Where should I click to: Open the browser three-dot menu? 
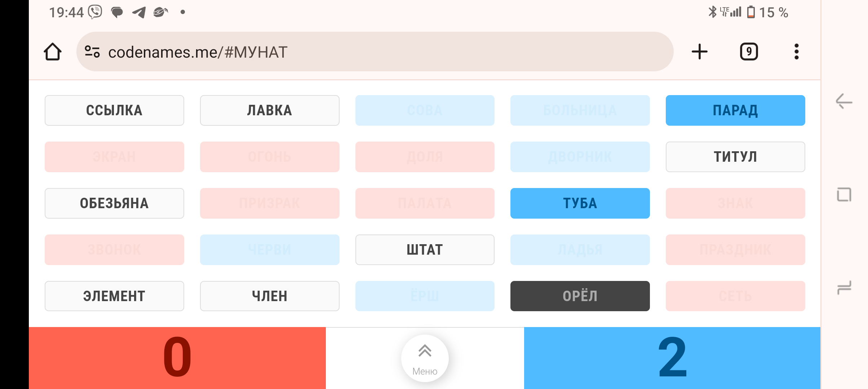(x=796, y=52)
